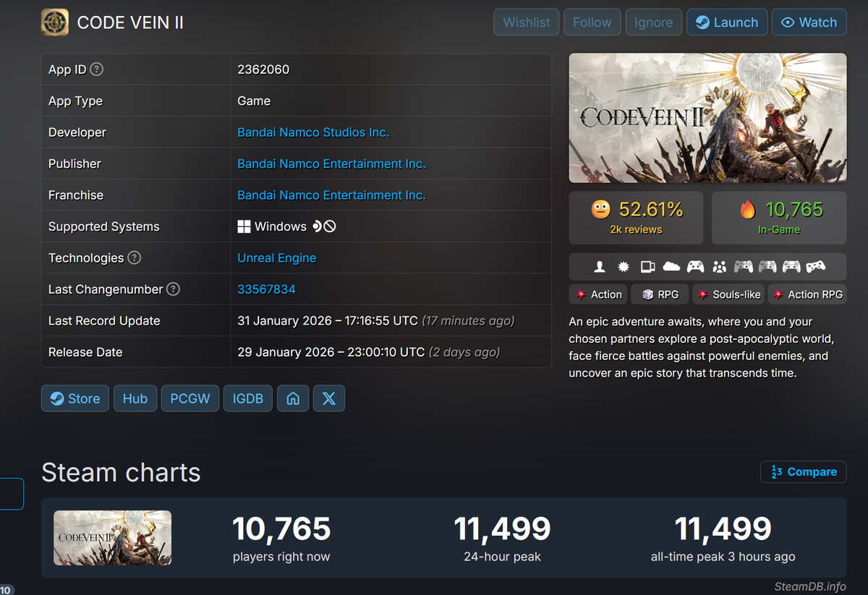Screen dimensions: 868x595
Task: Click the Supported Systems row label
Action: [x=104, y=227]
